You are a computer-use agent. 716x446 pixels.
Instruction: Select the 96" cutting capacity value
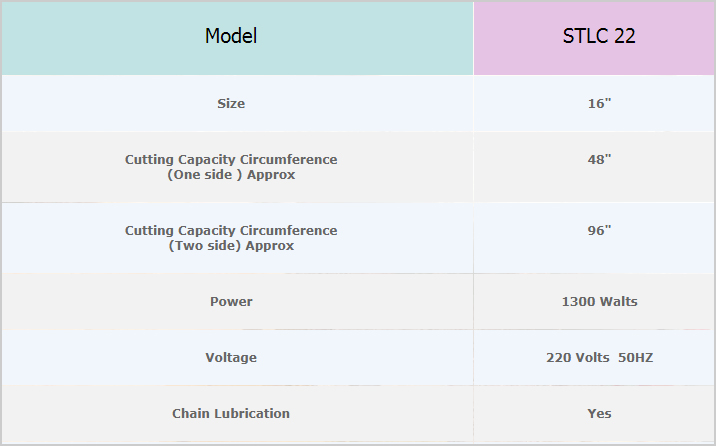coord(599,230)
